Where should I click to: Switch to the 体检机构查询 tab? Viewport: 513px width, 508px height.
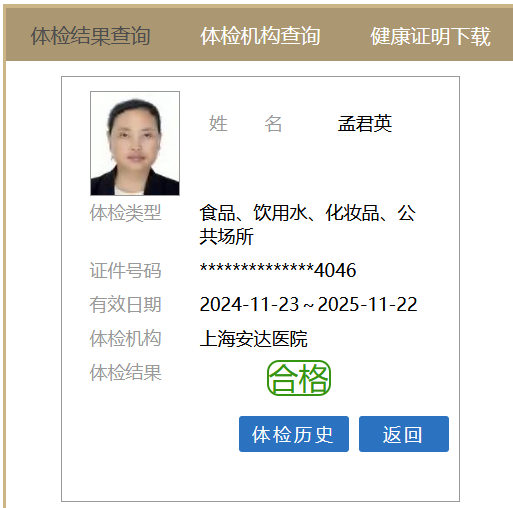coord(260,36)
